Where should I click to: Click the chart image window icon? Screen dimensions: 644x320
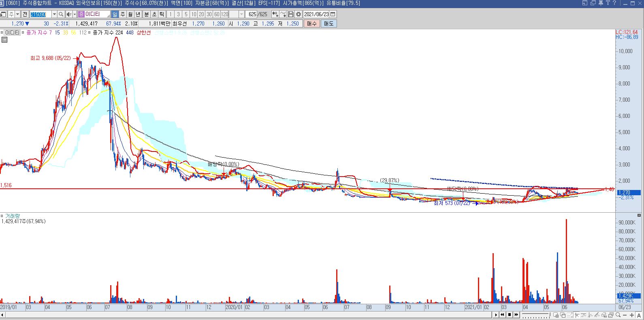coord(611,315)
